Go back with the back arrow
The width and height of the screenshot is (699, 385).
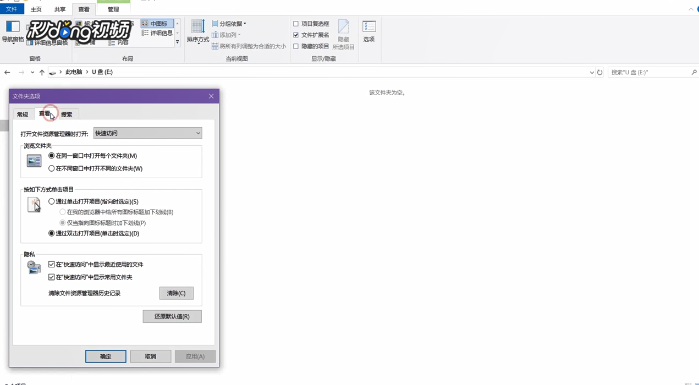pos(7,72)
